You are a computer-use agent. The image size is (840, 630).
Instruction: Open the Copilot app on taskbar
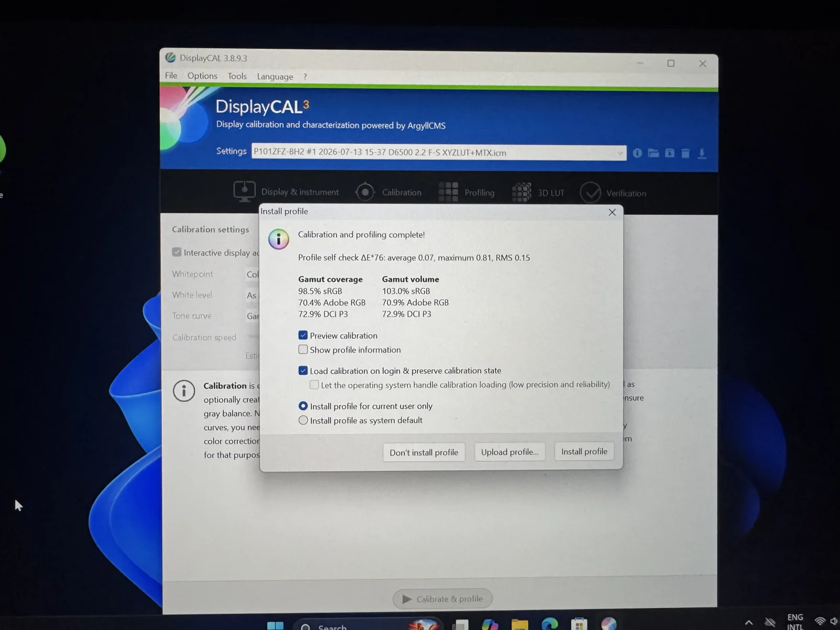[490, 625]
